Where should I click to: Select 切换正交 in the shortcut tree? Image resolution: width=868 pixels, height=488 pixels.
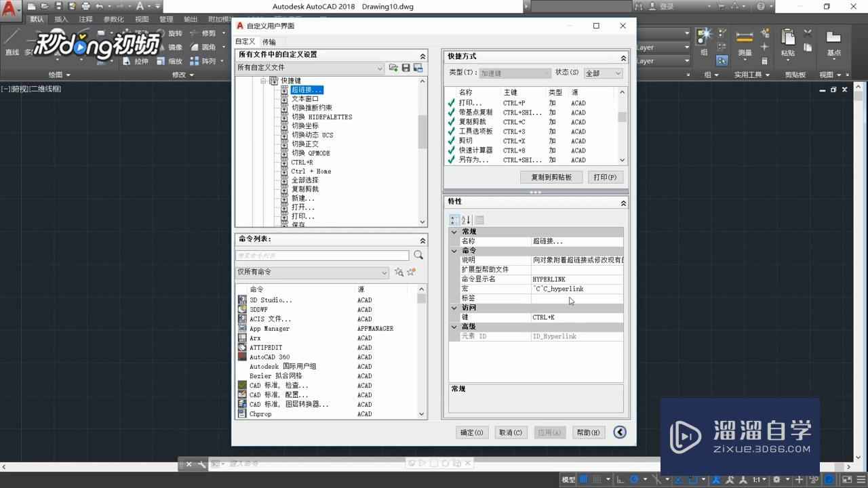tap(305, 144)
